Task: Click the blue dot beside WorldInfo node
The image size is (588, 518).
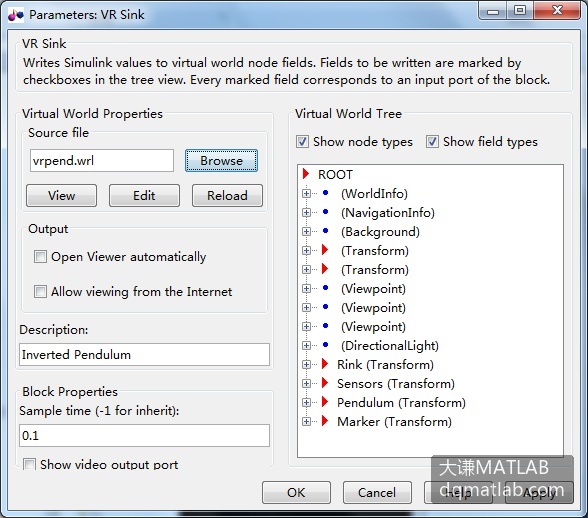Action: (x=326, y=193)
